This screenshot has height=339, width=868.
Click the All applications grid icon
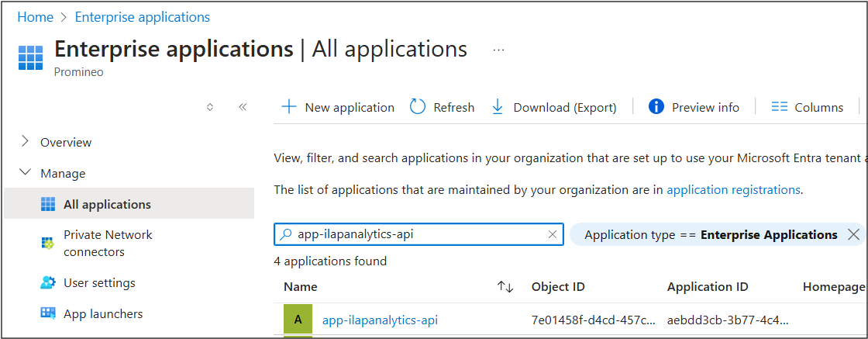click(x=49, y=204)
